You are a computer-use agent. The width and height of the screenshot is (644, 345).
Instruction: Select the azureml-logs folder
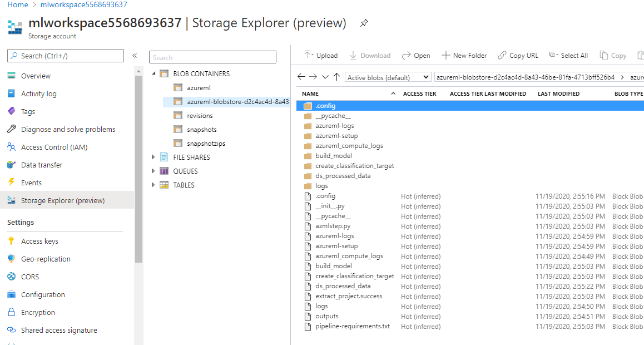[334, 126]
